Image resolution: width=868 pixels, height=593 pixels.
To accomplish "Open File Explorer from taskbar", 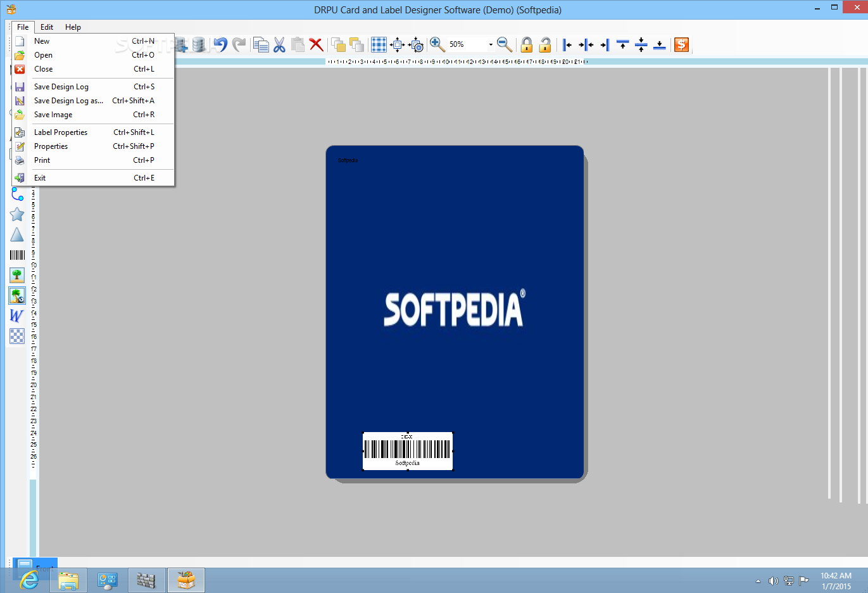I will pos(68,580).
